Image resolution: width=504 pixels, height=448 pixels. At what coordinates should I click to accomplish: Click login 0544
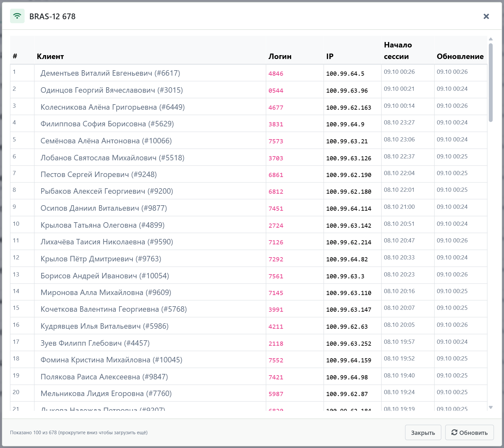pyautogui.click(x=276, y=91)
